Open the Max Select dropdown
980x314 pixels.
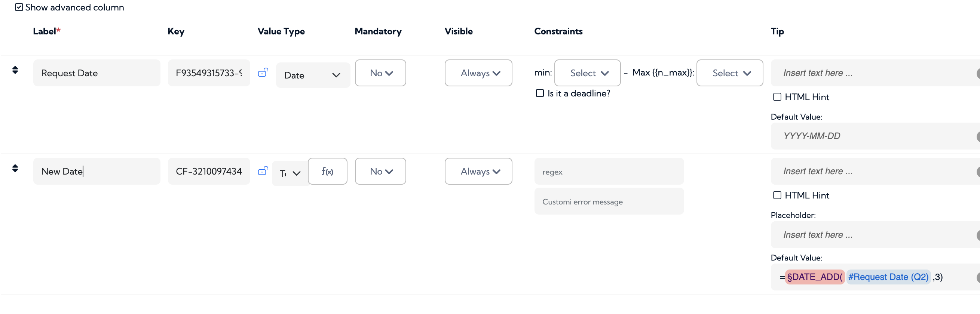coord(730,73)
